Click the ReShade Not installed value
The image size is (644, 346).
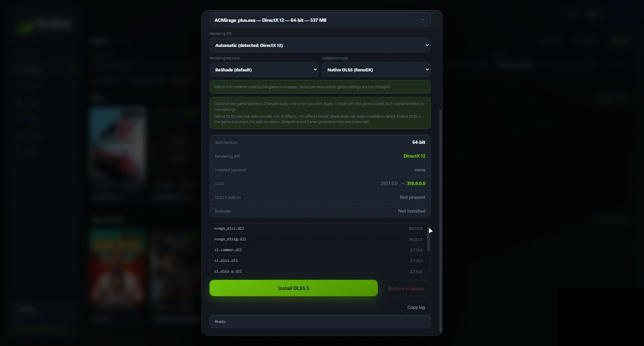click(x=412, y=211)
